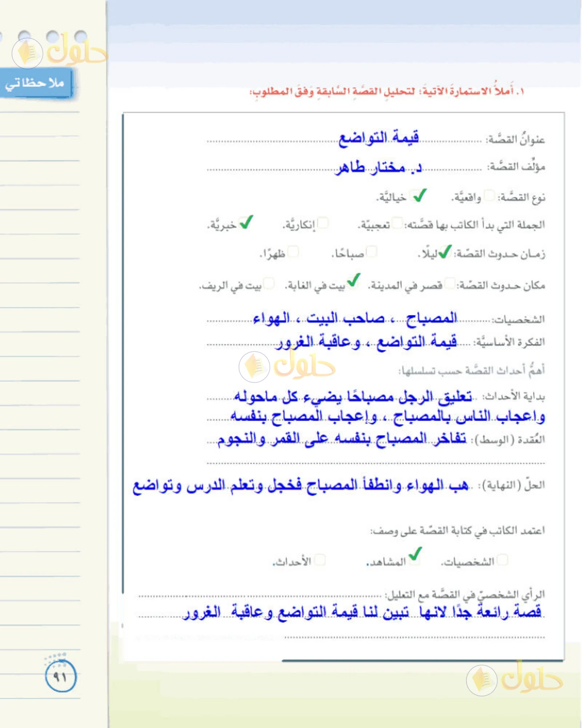Click the empty dotted line under العقدة
582x728 pixels.
376,463
